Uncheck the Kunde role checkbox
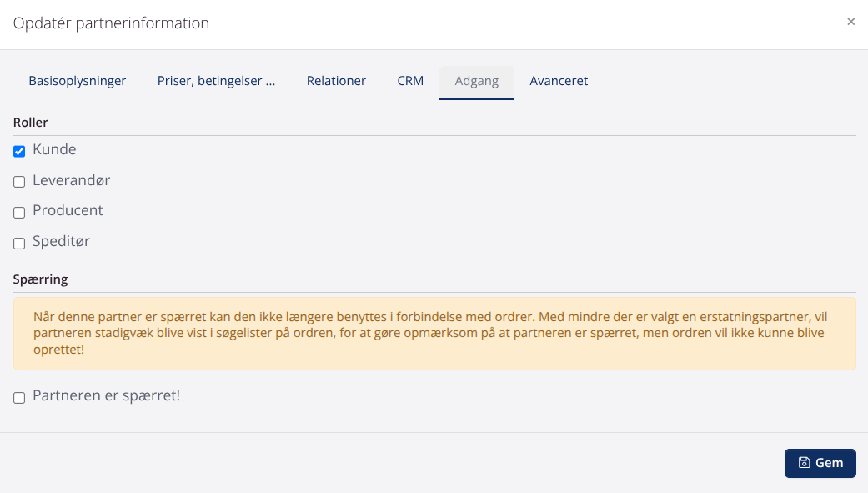Viewport: 868px width, 493px height. 19,151
